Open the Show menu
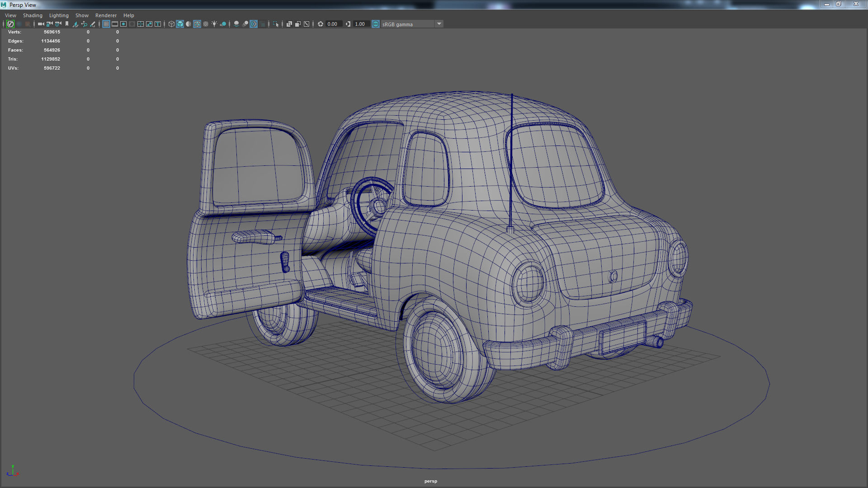Viewport: 868px width, 488px height. pyautogui.click(x=82, y=15)
